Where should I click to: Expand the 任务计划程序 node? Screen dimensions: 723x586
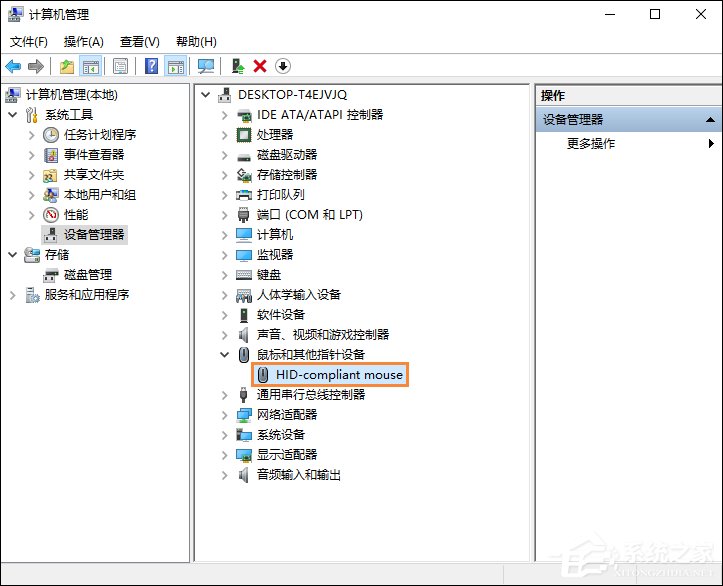point(31,135)
